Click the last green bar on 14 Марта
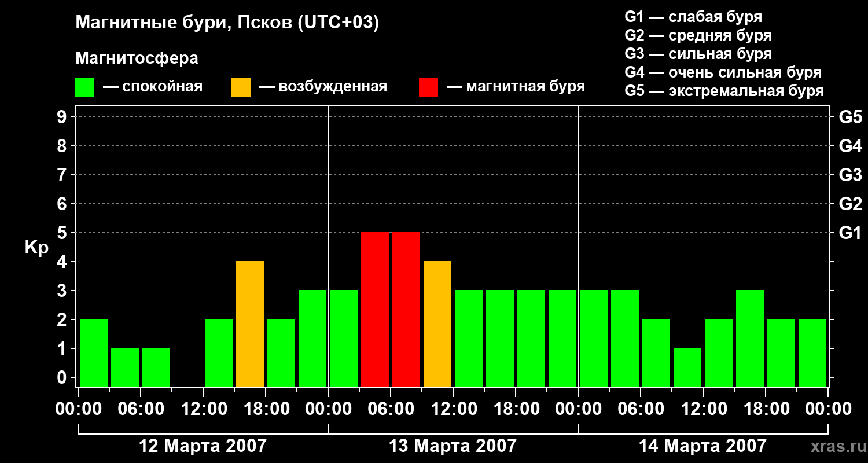Viewport: 868px width, 463px height. pos(812,352)
